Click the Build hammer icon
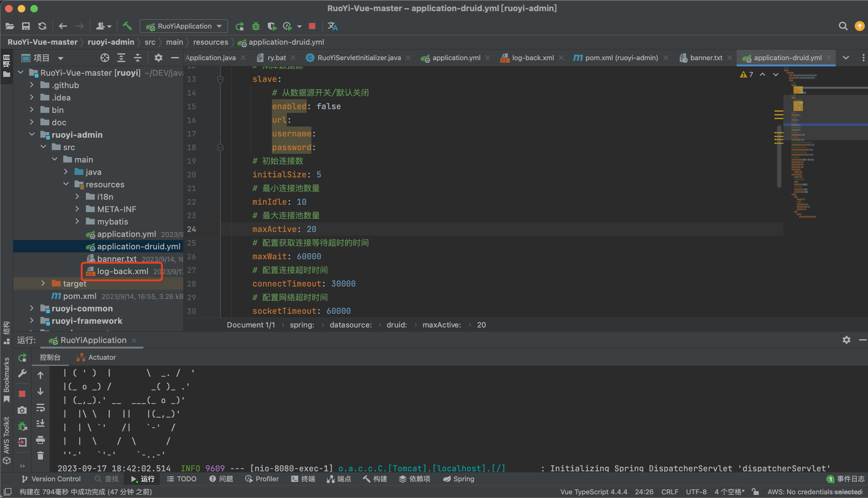The width and height of the screenshot is (868, 498). pyautogui.click(x=127, y=26)
